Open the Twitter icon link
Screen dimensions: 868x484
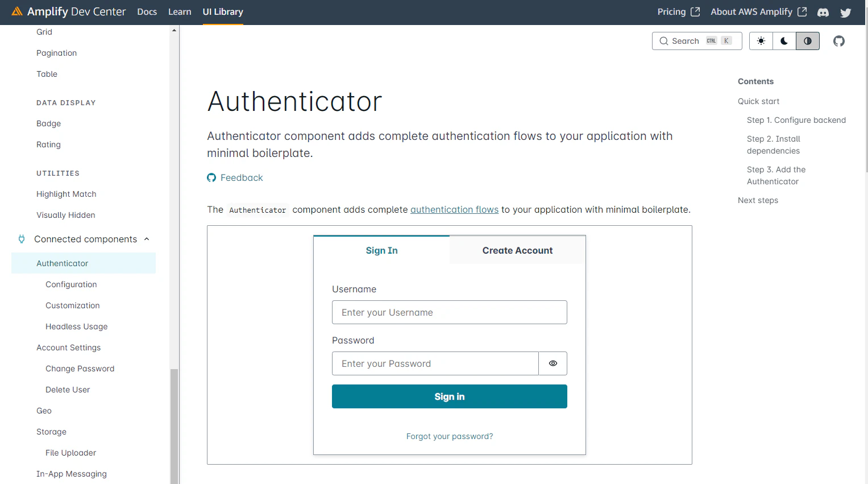pyautogui.click(x=846, y=12)
